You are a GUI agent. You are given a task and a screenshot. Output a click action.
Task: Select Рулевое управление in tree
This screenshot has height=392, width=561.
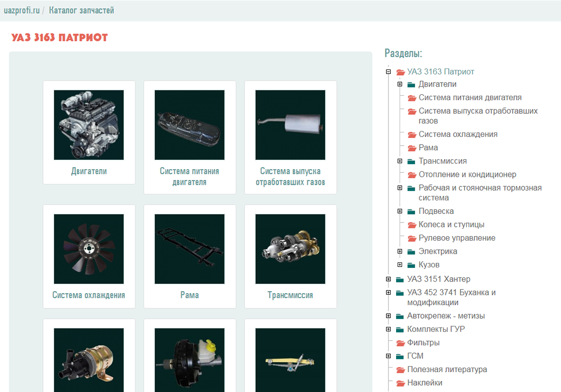coord(457,238)
